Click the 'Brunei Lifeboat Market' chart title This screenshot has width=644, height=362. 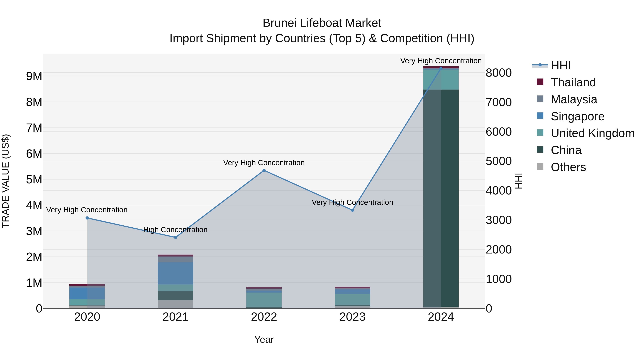pyautogui.click(x=322, y=23)
